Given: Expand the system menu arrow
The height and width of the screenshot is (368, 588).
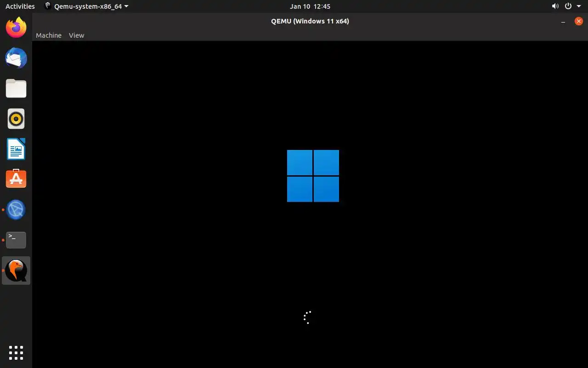Looking at the screenshot, I should tap(579, 6).
